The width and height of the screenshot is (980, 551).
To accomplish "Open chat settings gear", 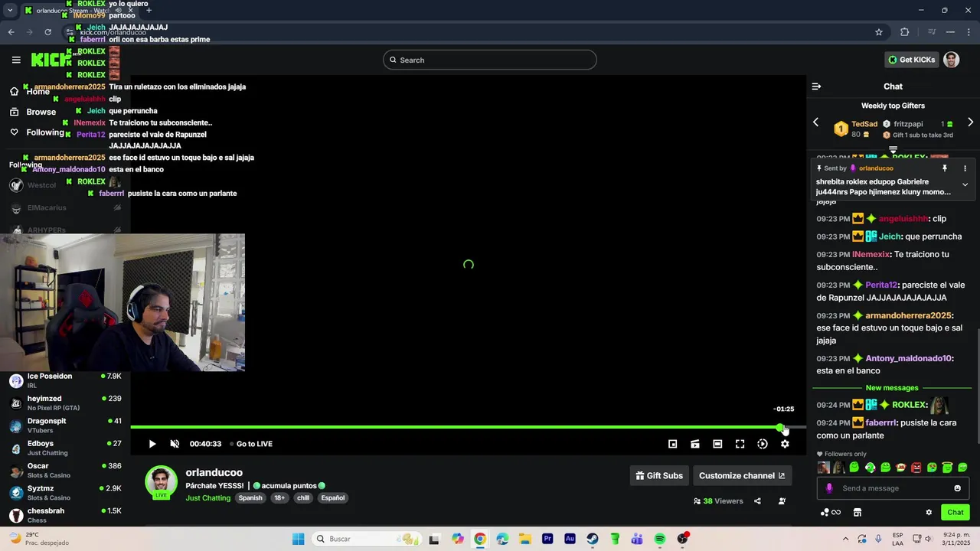I will coord(929,512).
